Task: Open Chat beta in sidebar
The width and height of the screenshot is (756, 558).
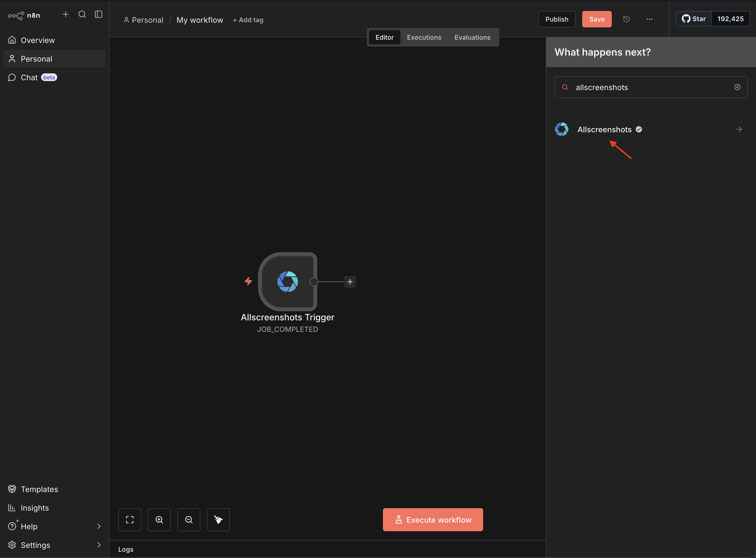Action: [54, 77]
